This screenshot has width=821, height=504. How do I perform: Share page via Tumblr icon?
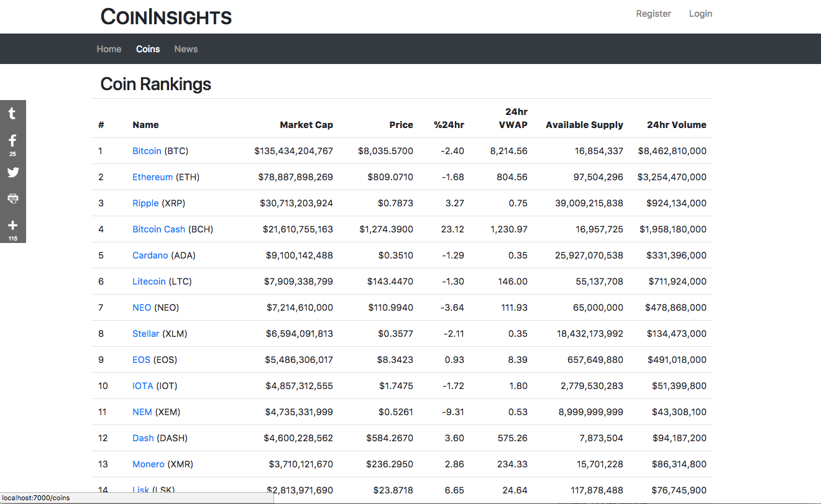point(12,114)
